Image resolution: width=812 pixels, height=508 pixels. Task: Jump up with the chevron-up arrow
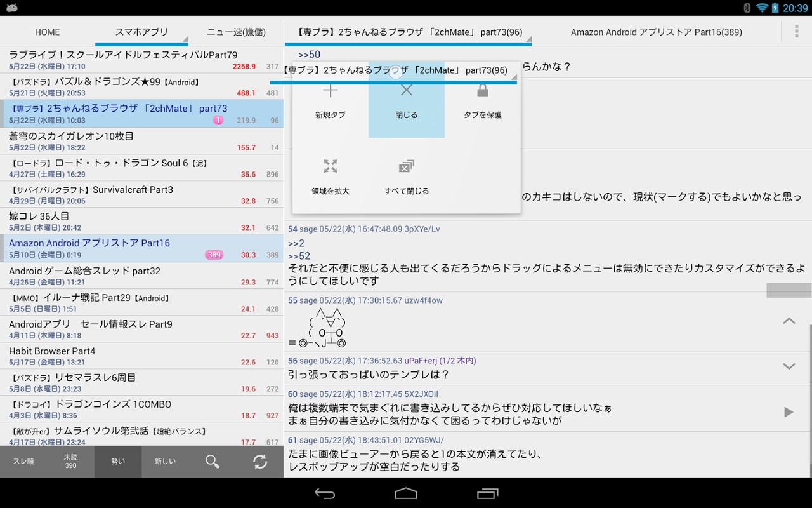789,321
